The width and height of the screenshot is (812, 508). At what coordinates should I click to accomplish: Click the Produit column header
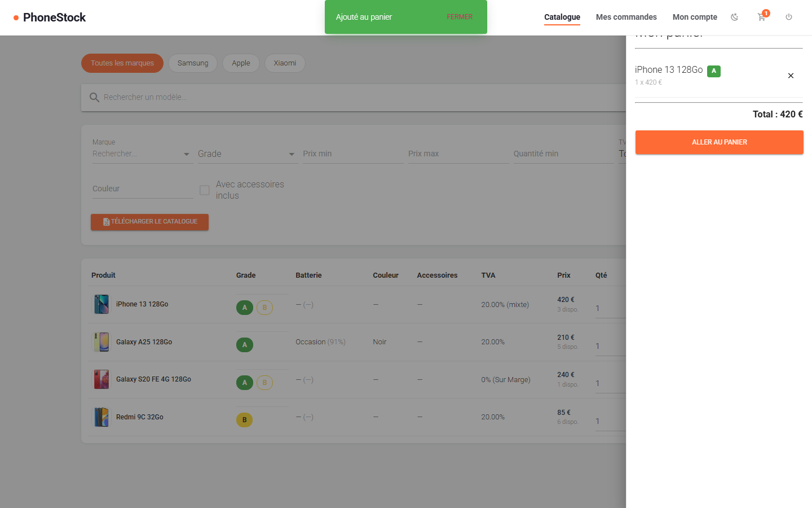[x=103, y=275]
